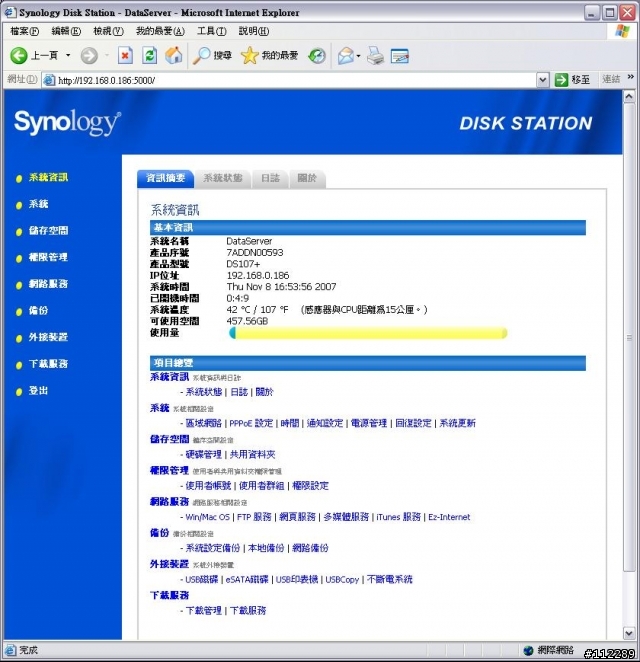Open the USBCopy link
The width and height of the screenshot is (640, 662).
pyautogui.click(x=342, y=579)
